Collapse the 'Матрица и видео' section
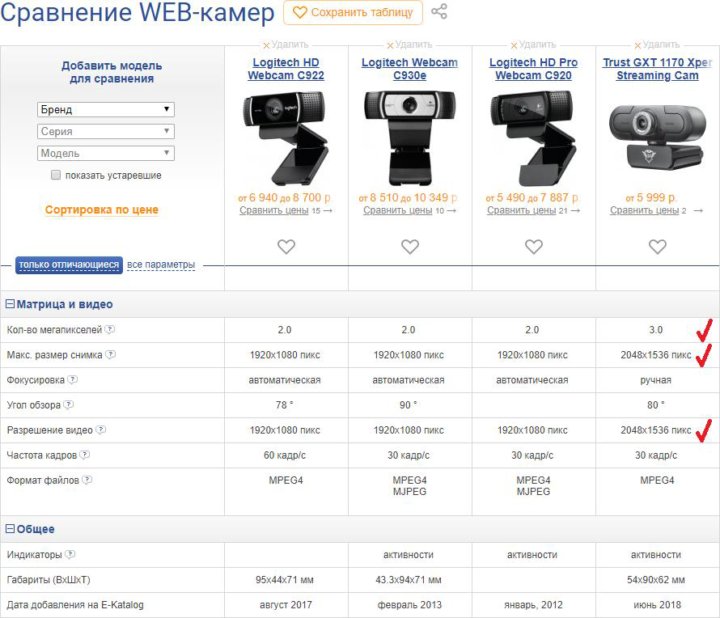The height and width of the screenshot is (618, 720). click(x=10, y=305)
